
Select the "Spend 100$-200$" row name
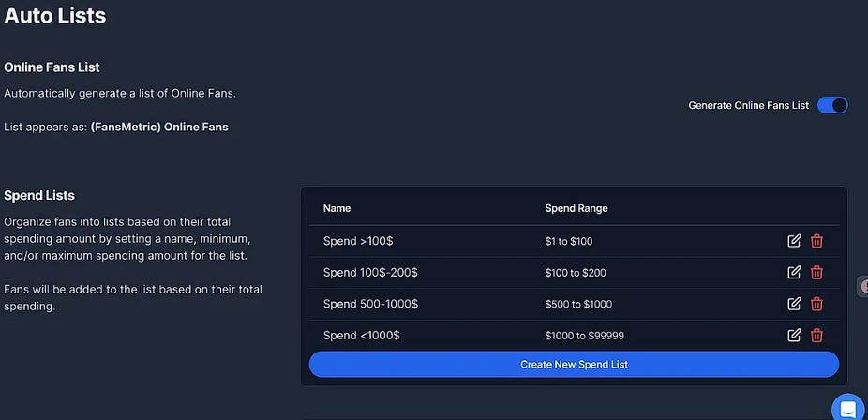370,272
